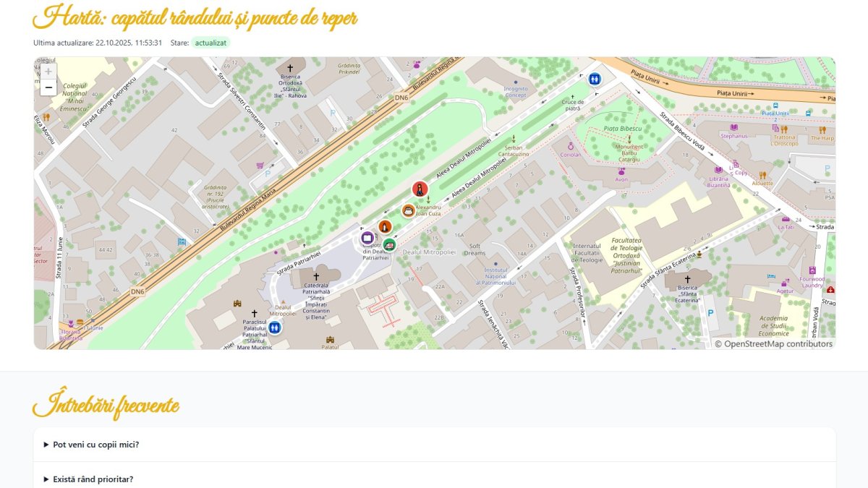Viewport: 868px width, 488px height.
Task: Click the orange candle marker on map
Action: pyautogui.click(x=386, y=226)
